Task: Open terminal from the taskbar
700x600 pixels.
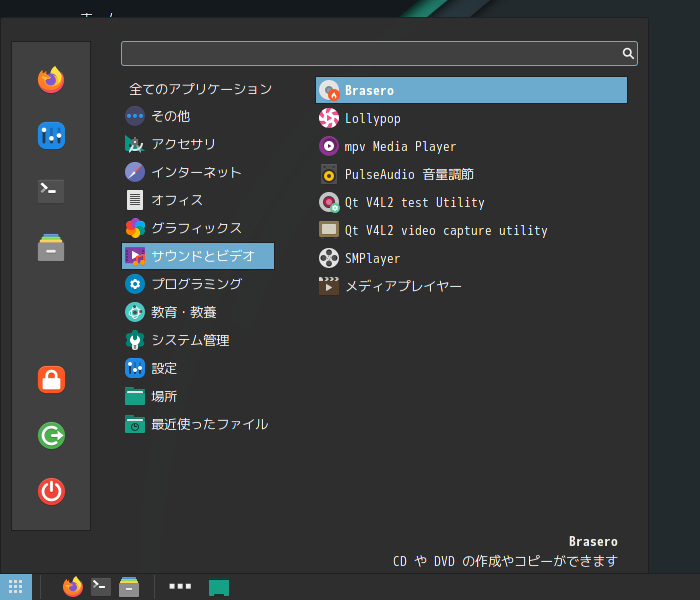Action: [101, 587]
